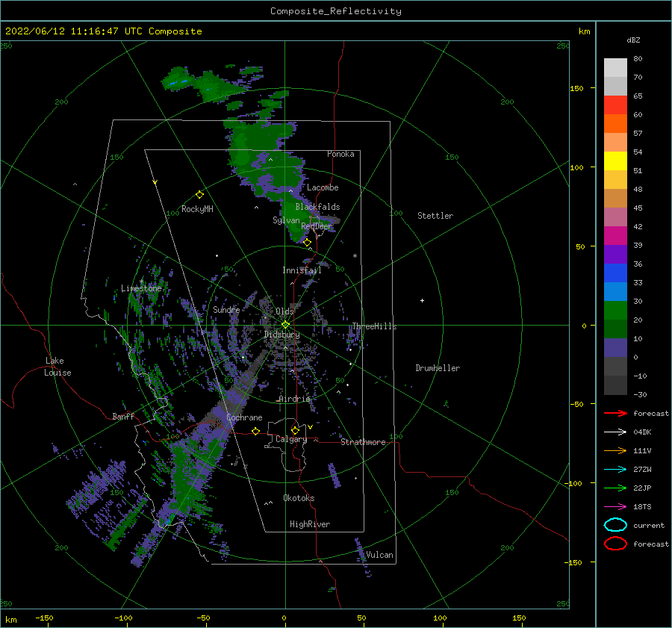This screenshot has height=628, width=672.
Task: Click the green 22JP arrow icon
Action: point(615,488)
